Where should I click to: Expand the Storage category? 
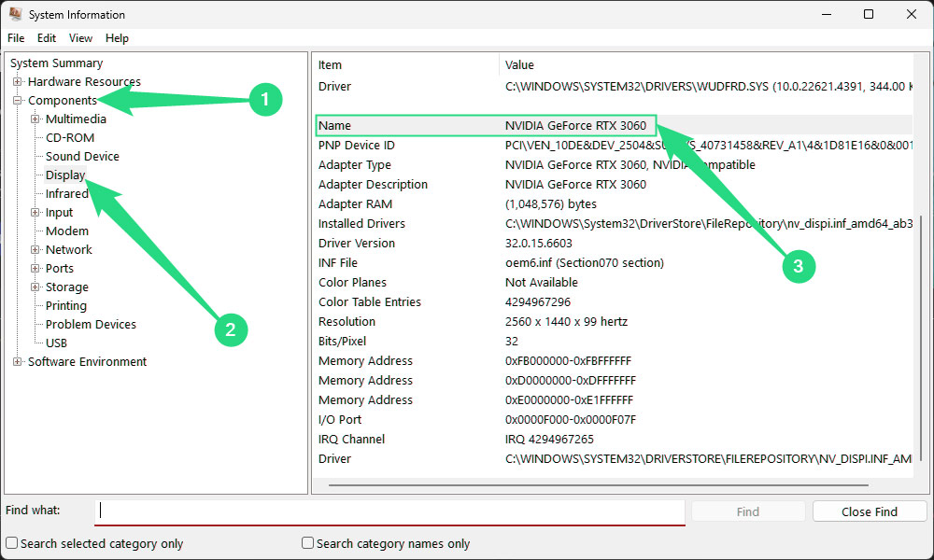(35, 287)
